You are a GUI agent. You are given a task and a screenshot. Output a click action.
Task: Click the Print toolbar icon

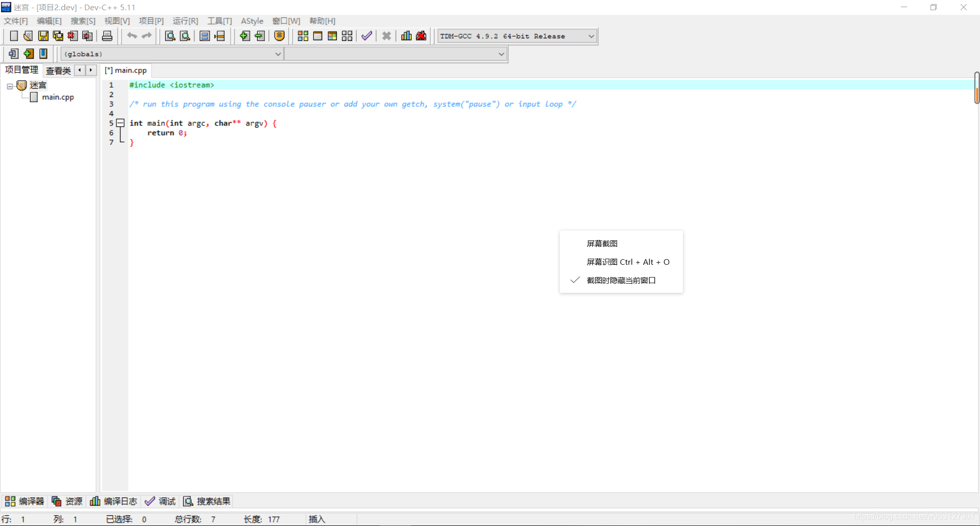107,36
